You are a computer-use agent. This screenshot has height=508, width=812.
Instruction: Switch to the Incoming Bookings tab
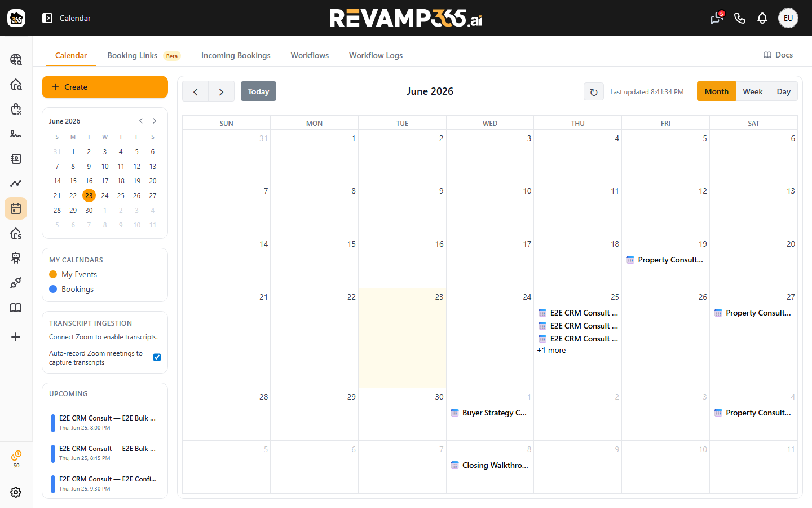(x=236, y=55)
